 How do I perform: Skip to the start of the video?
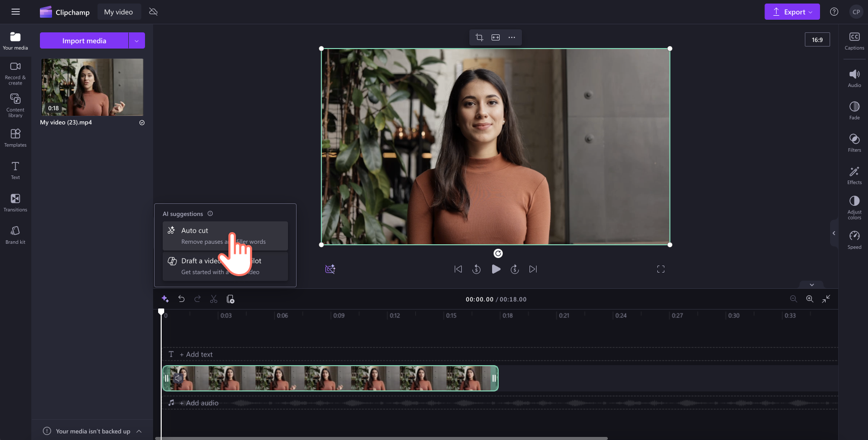click(x=458, y=269)
